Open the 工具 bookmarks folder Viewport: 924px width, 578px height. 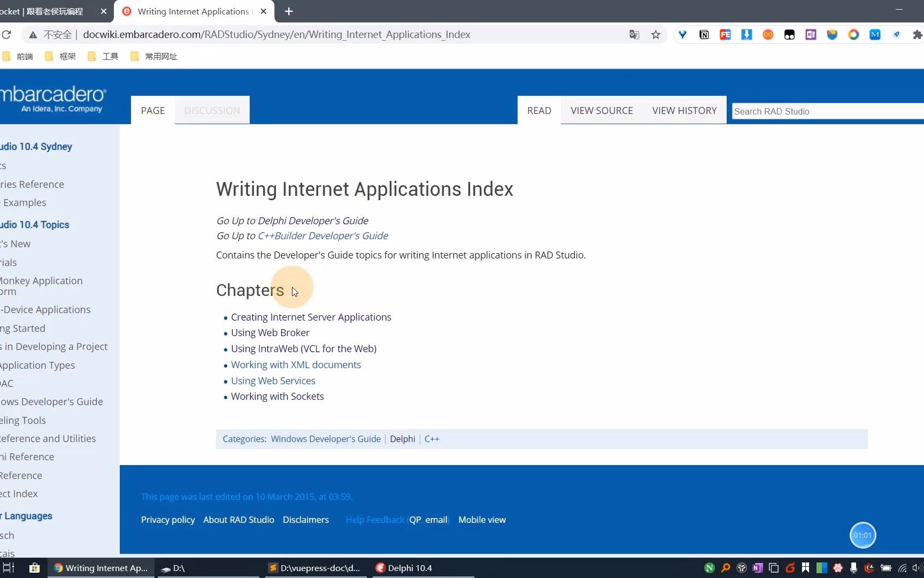[x=104, y=56]
